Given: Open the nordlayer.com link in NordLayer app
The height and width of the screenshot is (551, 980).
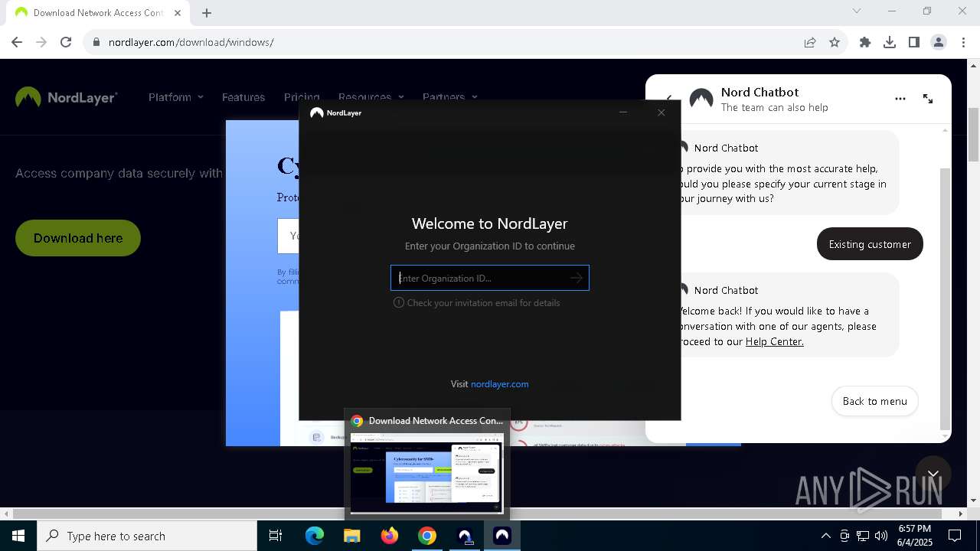Looking at the screenshot, I should tap(499, 384).
